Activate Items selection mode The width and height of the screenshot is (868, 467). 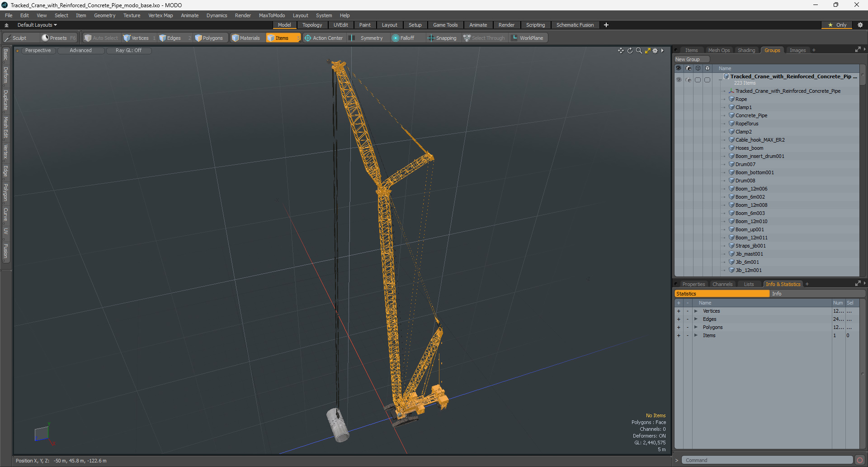(x=283, y=38)
